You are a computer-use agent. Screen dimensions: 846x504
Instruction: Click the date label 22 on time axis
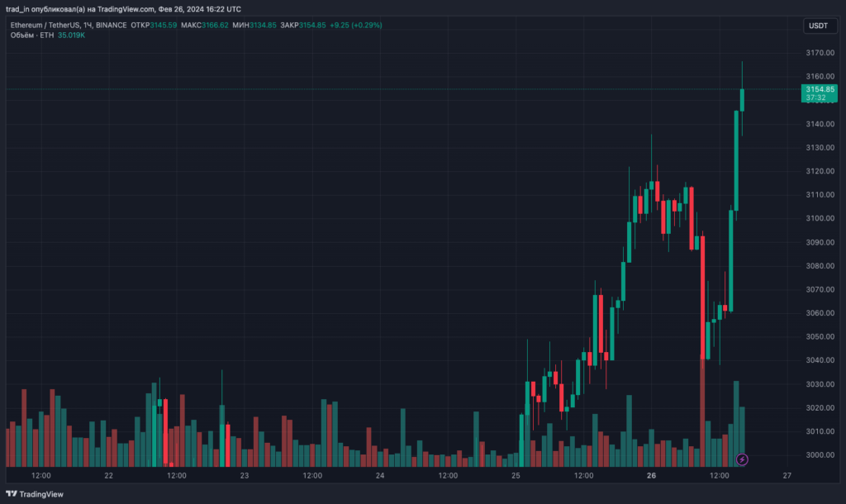pos(109,475)
